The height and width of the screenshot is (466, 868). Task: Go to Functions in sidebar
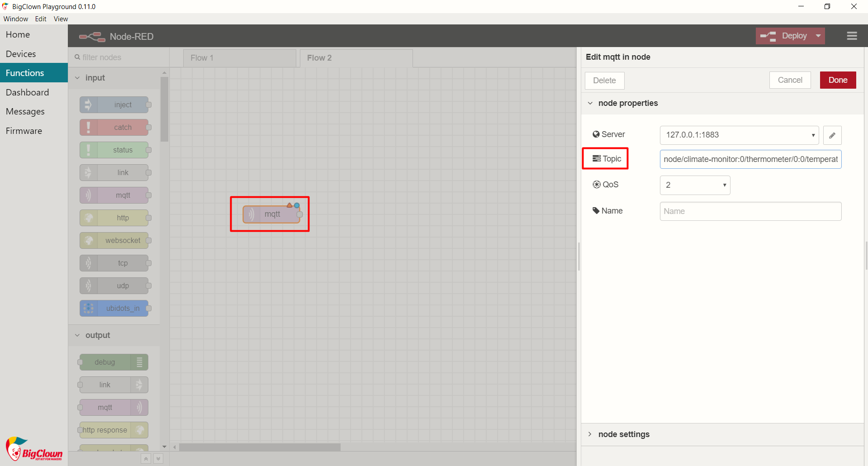coord(34,73)
